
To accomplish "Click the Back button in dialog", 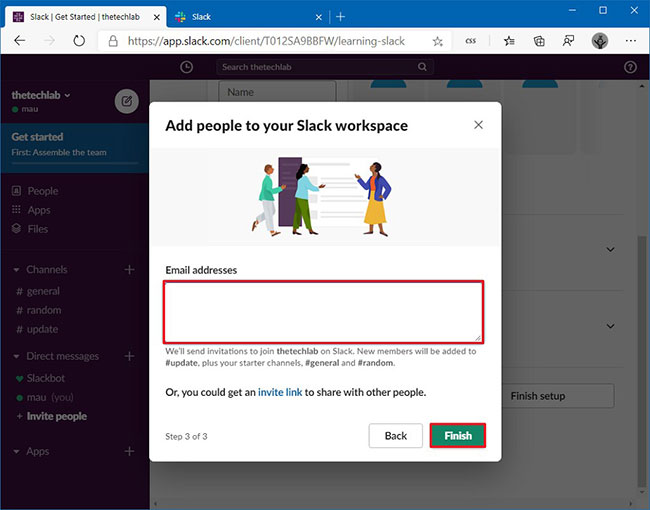I will coord(395,435).
